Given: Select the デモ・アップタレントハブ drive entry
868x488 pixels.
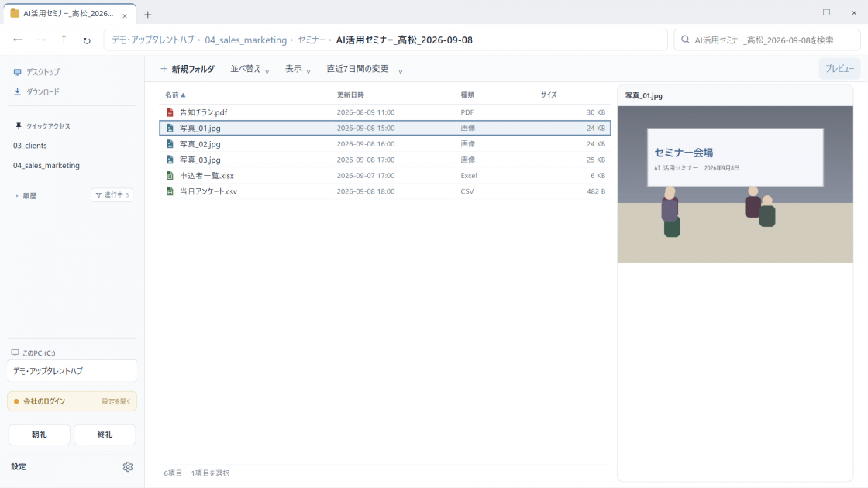Looking at the screenshot, I should 72,371.
